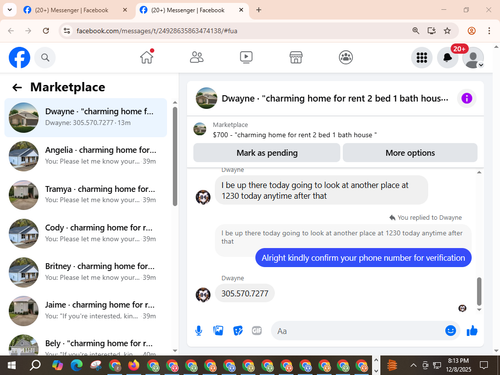500x375 pixels.
Task: Click Dwayne's chat header title
Action: [x=335, y=99]
